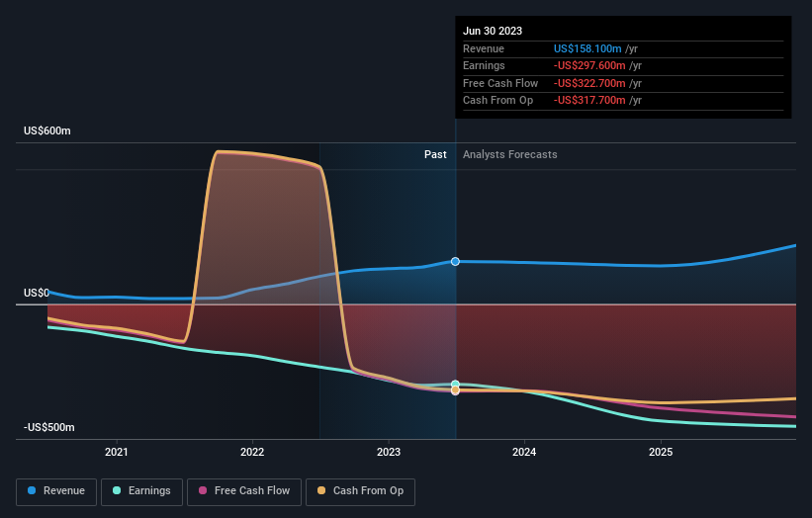Click the 2021 x-axis label
The image size is (812, 518).
click(116, 452)
